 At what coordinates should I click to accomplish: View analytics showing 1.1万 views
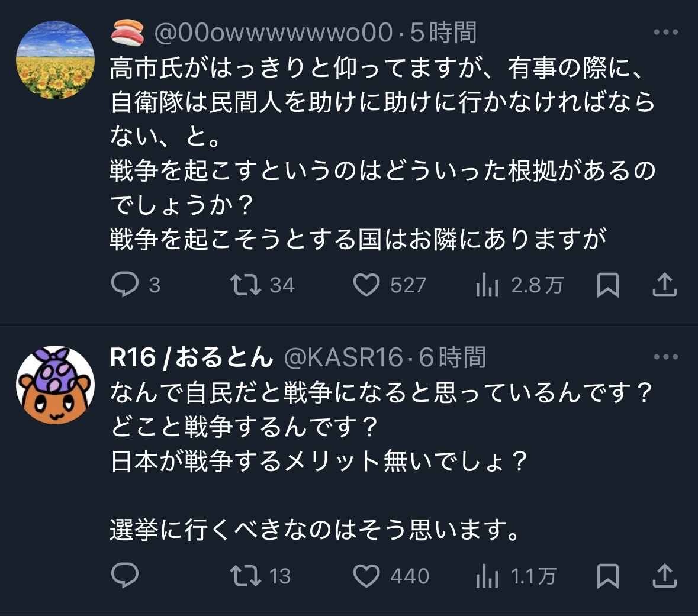tap(487, 576)
